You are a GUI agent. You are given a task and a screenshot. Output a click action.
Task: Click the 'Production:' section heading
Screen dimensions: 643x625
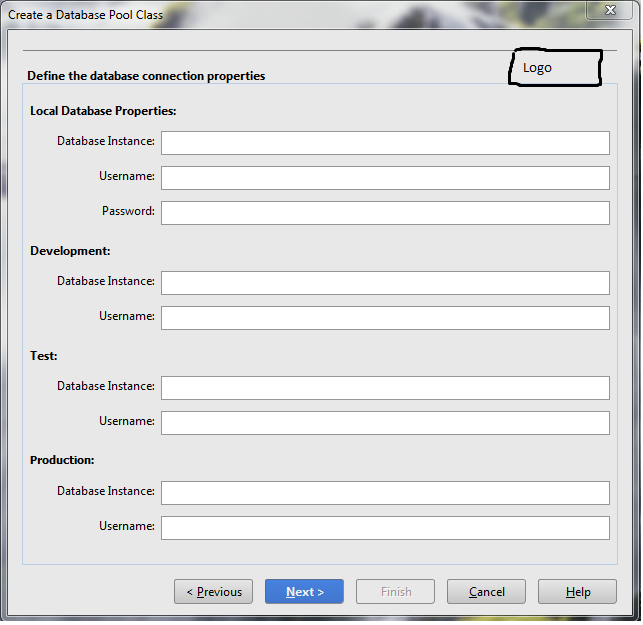62,460
